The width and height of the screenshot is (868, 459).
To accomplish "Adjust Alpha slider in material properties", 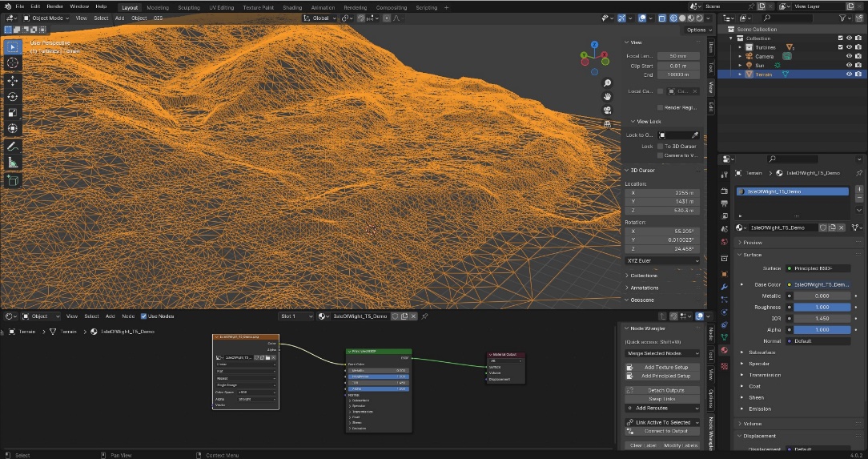I will [822, 329].
